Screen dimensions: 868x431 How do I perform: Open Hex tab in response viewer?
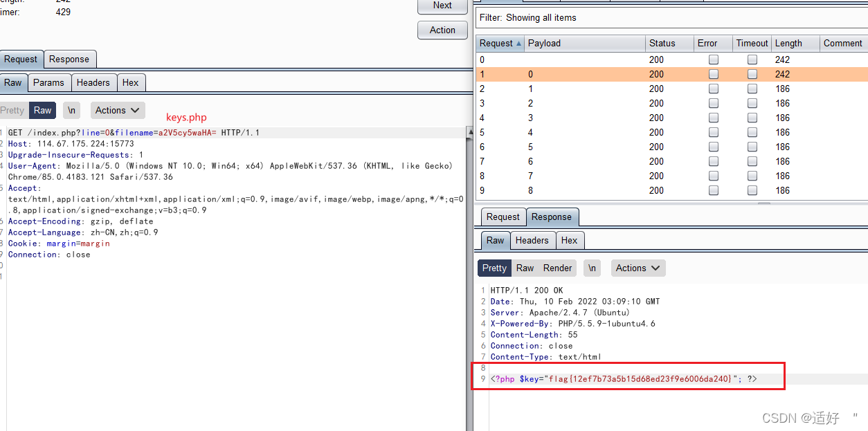pos(570,241)
